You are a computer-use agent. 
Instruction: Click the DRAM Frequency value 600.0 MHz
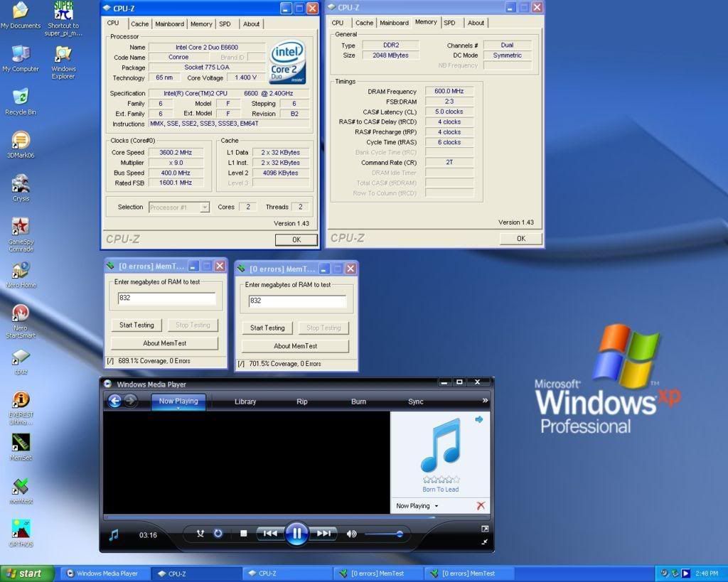point(449,92)
